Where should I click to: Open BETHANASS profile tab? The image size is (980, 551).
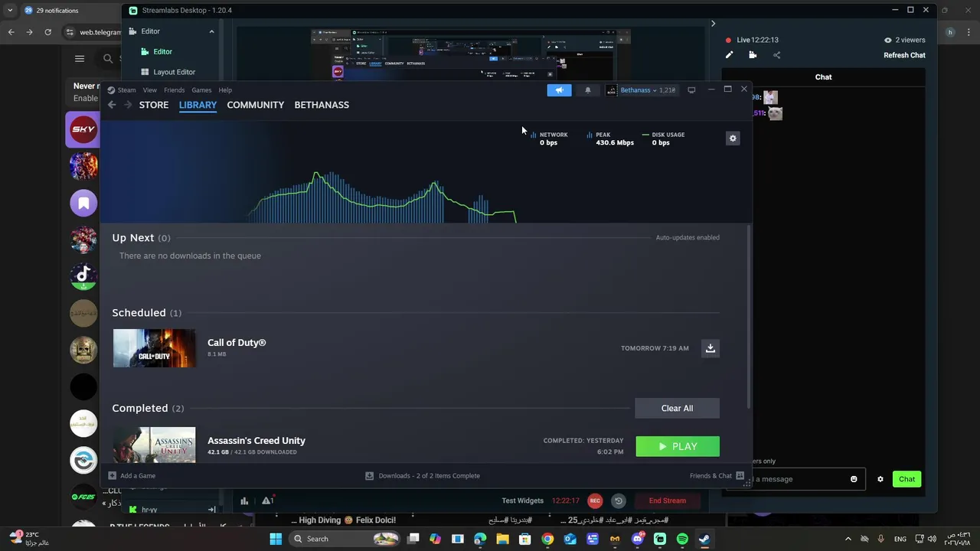point(322,105)
